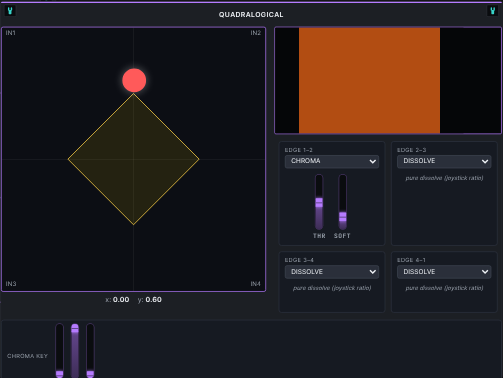Click the third Chroma Key slider
This screenshot has height=378, width=503.
90,350
